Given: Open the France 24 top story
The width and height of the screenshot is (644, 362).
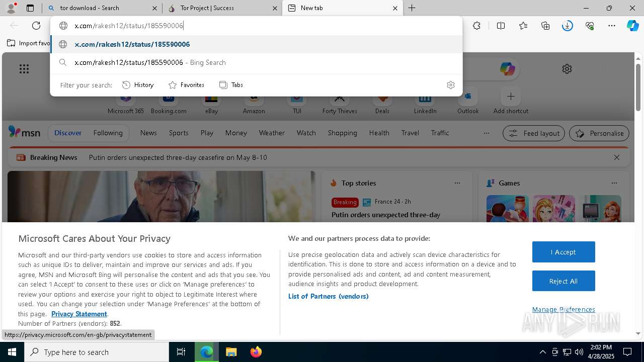Looking at the screenshot, I should pos(386,215).
